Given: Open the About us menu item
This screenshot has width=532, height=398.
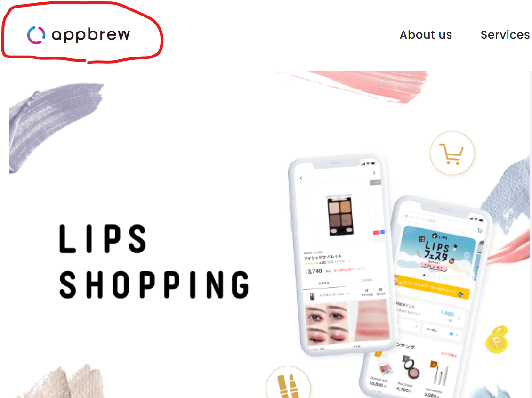Looking at the screenshot, I should (426, 34).
